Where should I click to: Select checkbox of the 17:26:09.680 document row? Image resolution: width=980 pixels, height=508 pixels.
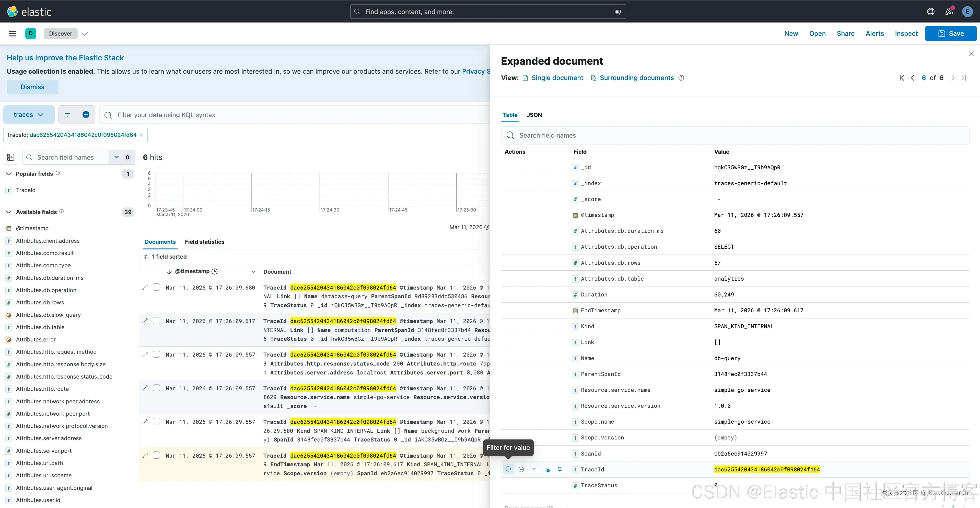[156, 287]
